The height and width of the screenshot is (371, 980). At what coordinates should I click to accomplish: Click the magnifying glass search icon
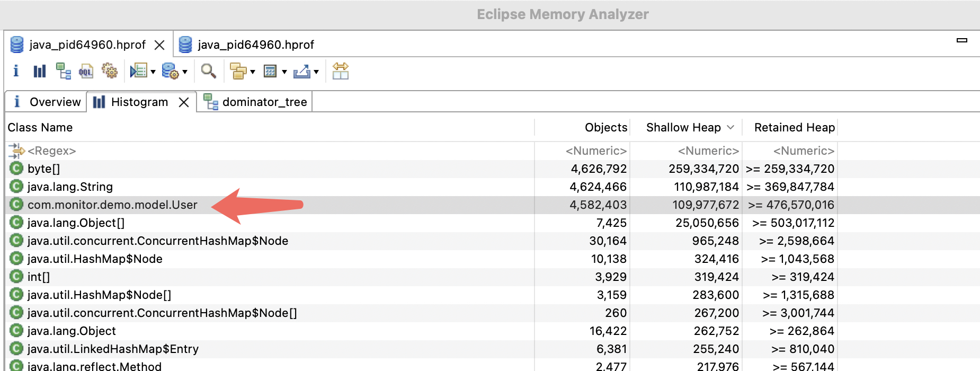tap(208, 71)
